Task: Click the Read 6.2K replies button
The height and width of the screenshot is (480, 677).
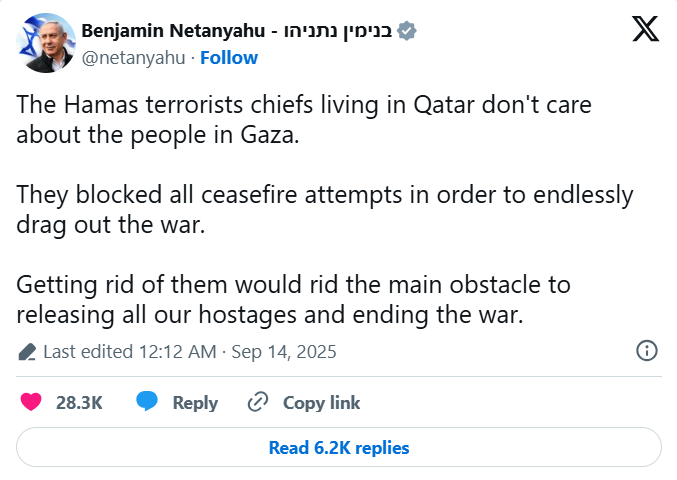Action: coord(339,447)
